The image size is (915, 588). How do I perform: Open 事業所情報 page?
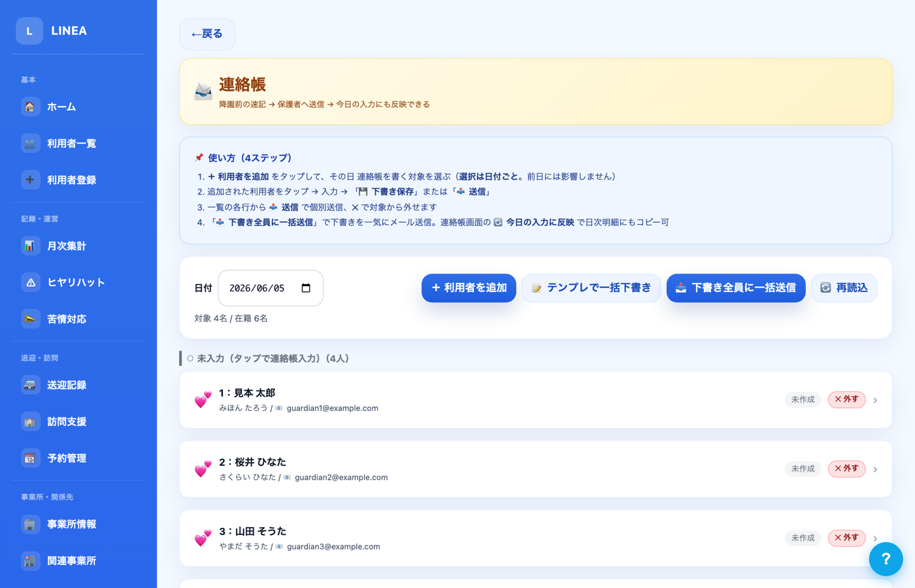click(x=78, y=524)
